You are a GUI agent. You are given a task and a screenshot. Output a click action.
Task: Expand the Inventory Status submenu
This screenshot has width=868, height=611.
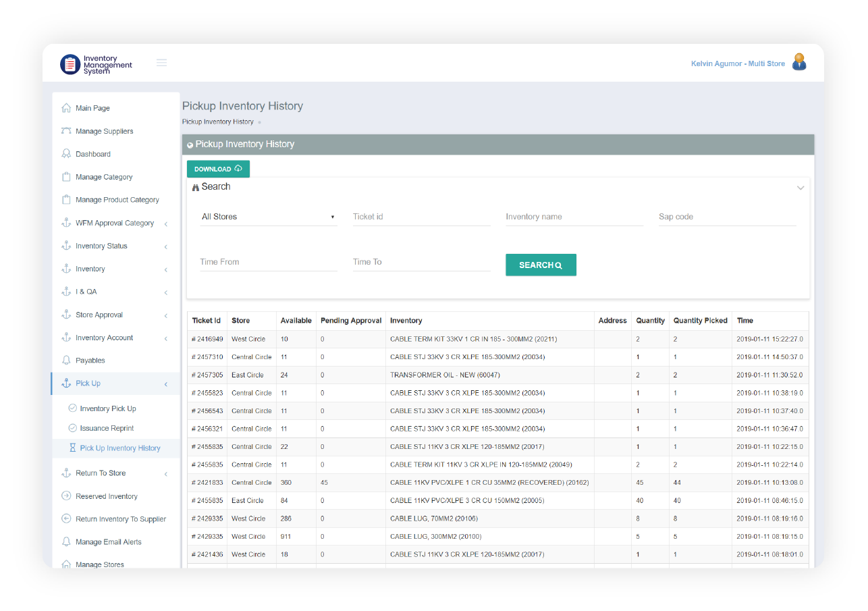click(x=165, y=246)
